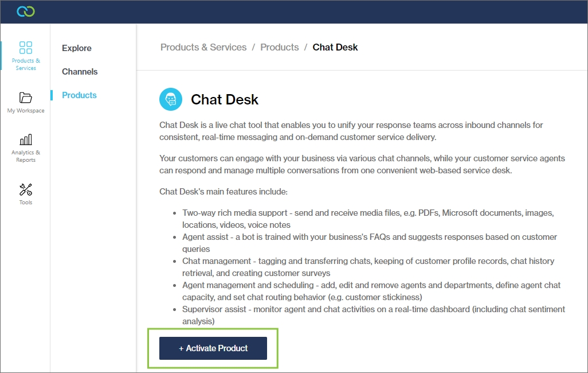
Task: Select the bar chart icon for Analytics
Action: point(25,141)
